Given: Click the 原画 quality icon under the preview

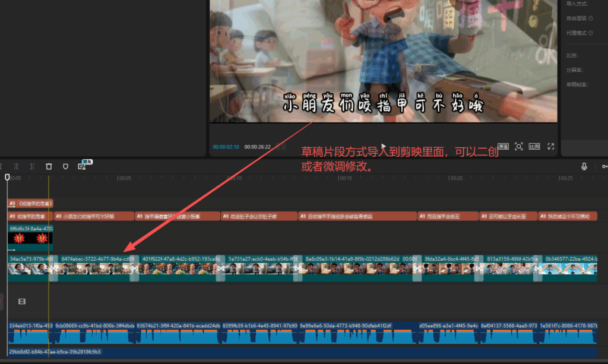Looking at the screenshot, I should tap(503, 146).
